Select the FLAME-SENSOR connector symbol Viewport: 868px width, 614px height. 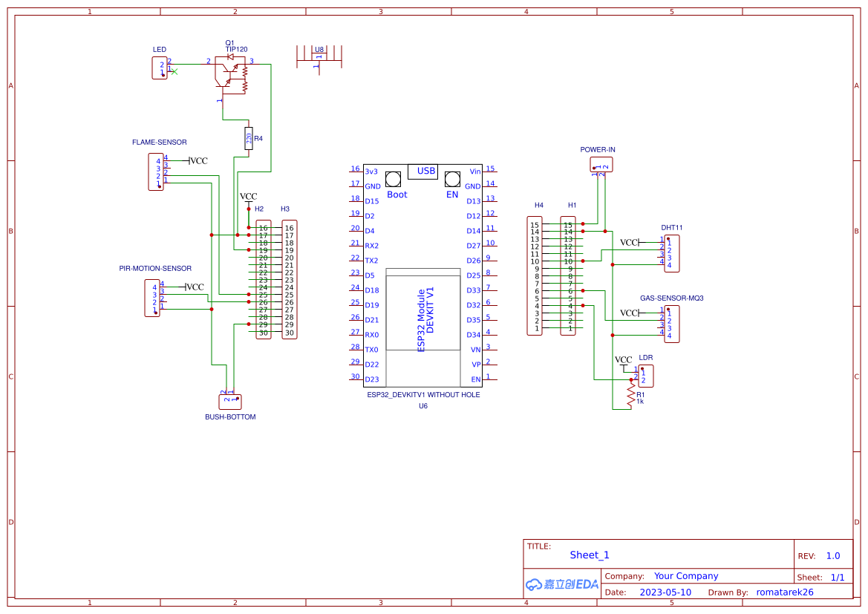click(156, 172)
